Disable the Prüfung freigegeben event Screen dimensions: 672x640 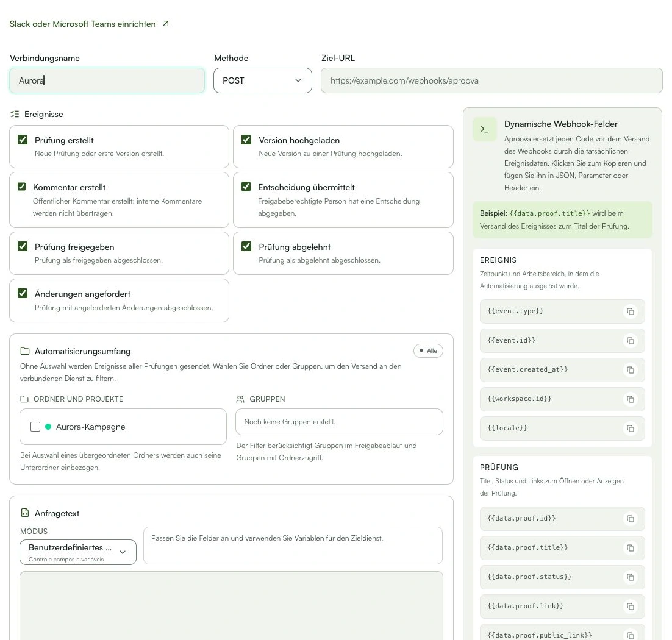23,246
